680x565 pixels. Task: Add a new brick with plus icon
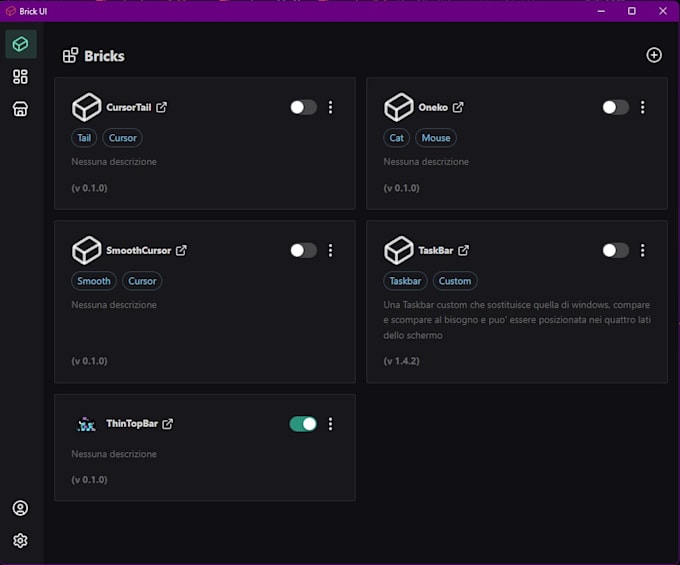click(654, 55)
